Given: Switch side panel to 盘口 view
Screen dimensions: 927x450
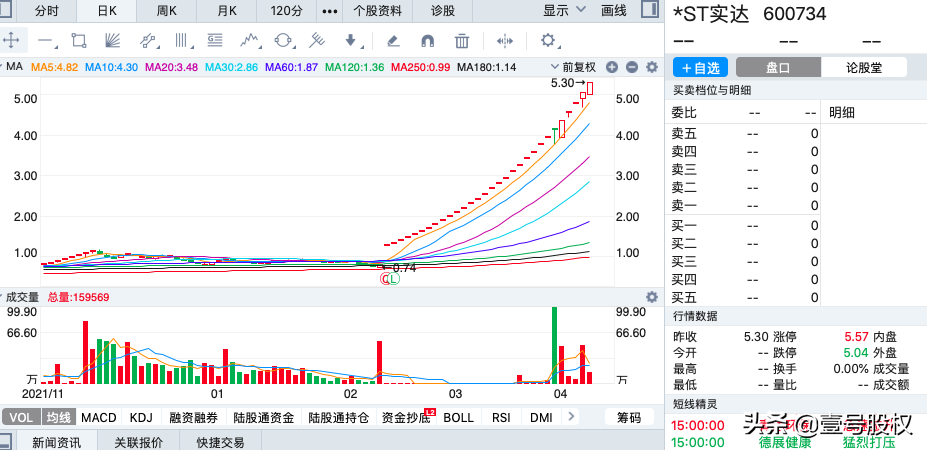Looking at the screenshot, I should [777, 68].
